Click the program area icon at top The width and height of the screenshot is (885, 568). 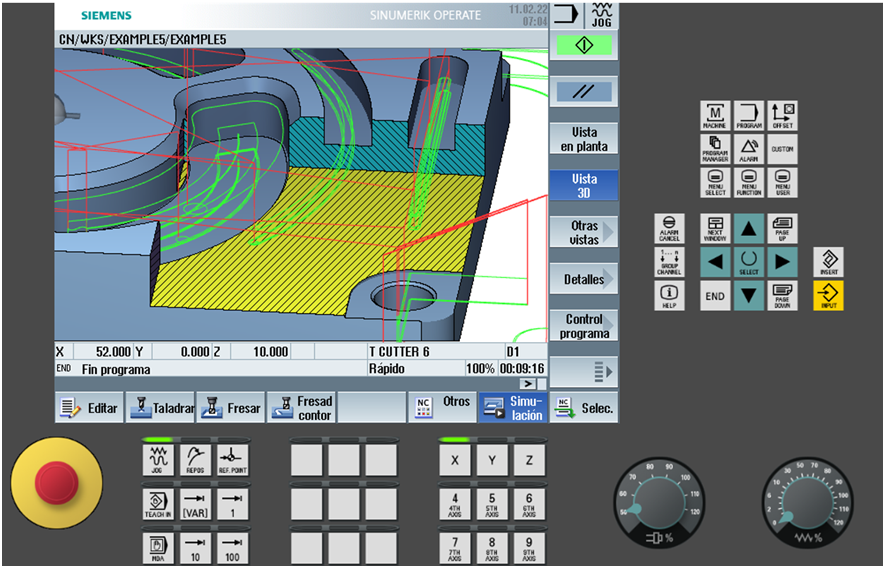coord(567,15)
